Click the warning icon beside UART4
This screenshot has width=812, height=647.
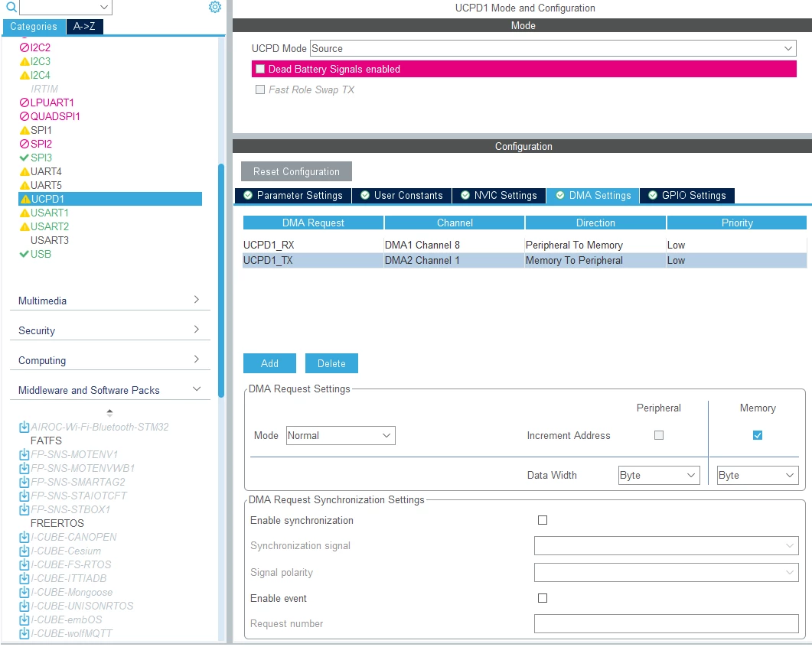tap(24, 172)
